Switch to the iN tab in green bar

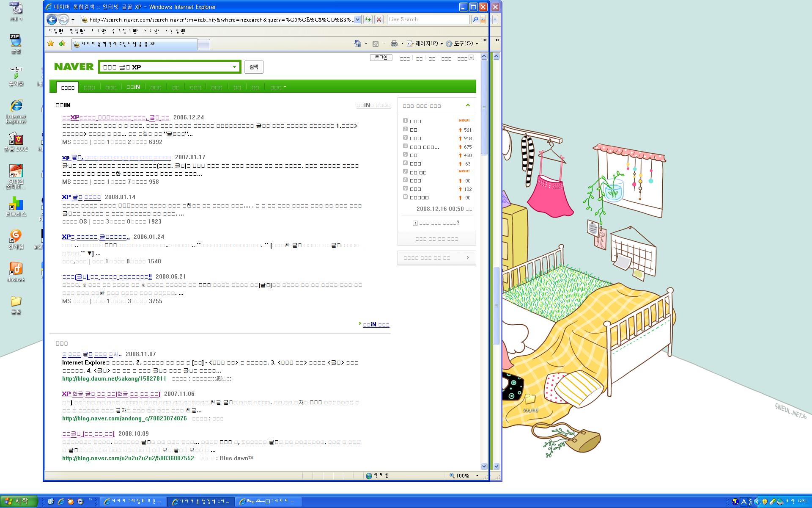click(133, 87)
